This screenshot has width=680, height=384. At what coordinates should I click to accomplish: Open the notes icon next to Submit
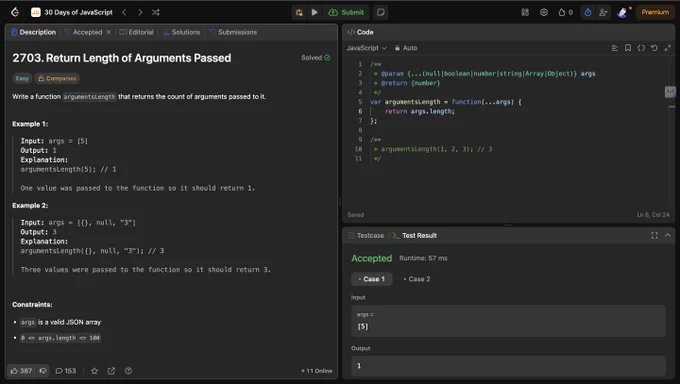coord(381,12)
